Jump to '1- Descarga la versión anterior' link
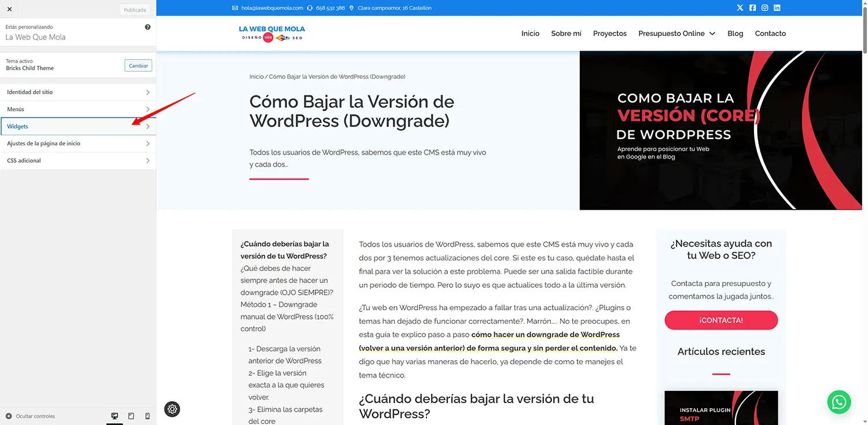Viewport: 868px width, 425px height. [285, 355]
